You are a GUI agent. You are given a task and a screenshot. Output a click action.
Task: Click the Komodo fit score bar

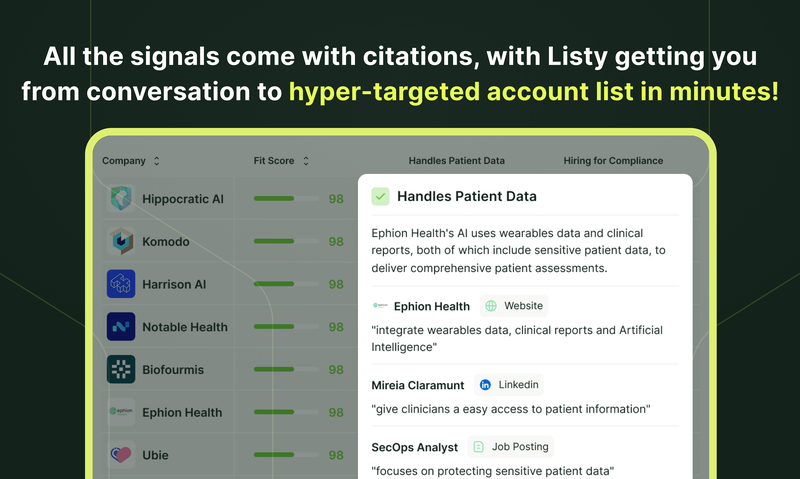point(286,241)
